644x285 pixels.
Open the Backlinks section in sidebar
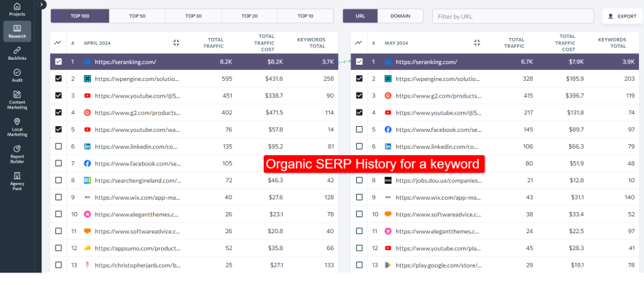pyautogui.click(x=17, y=53)
